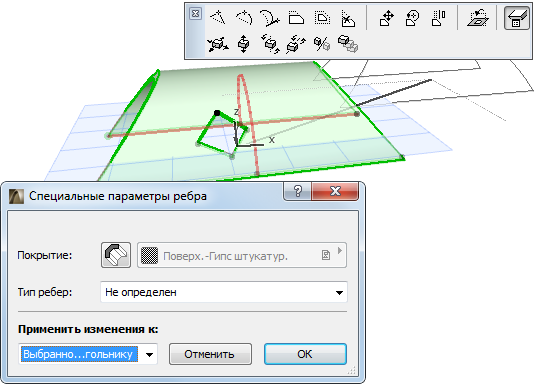
Task: Click the black node on the roof hole
Action: coord(217,113)
